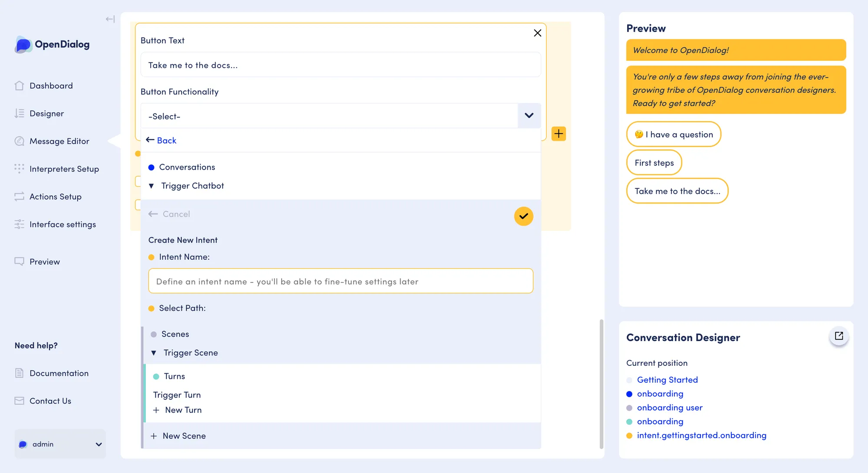Click the Turns label in path tree
Screen dimensions: 868x473
(x=174, y=376)
